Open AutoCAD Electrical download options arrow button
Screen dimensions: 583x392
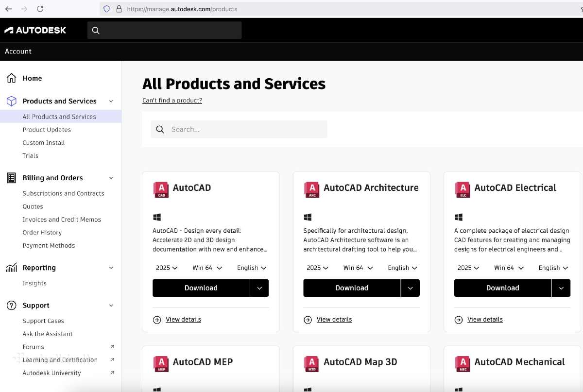tap(561, 288)
